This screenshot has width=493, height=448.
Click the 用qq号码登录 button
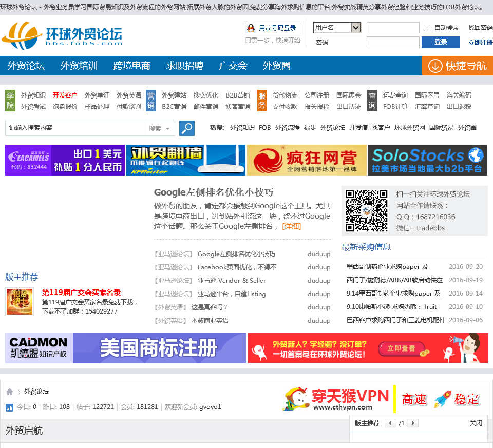[273, 28]
